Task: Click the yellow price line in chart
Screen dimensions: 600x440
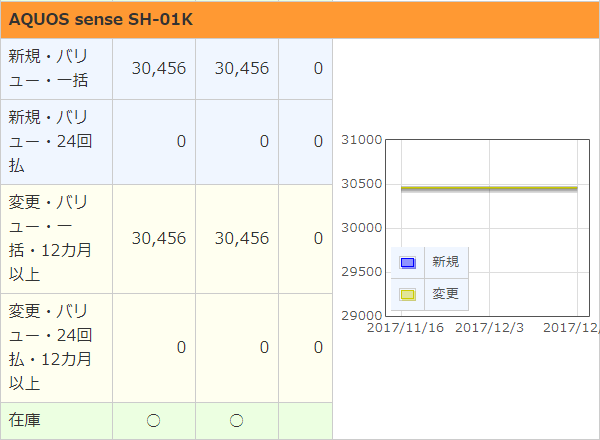Action: pos(489,188)
